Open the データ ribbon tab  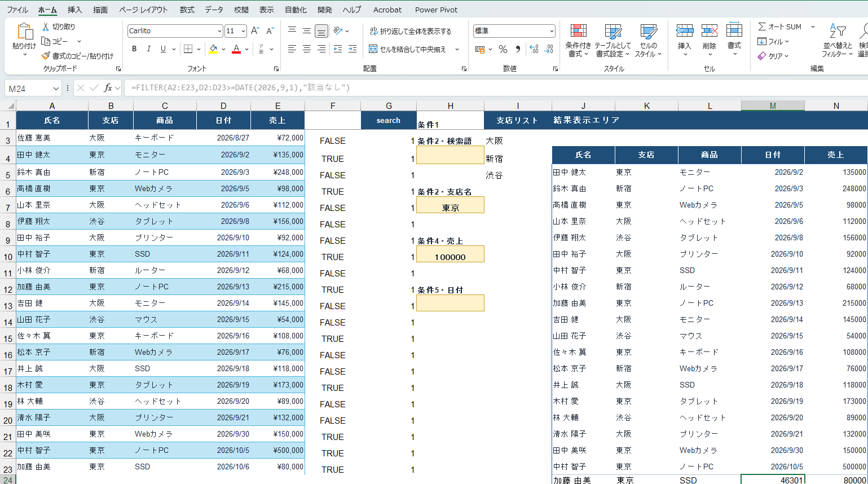(x=214, y=10)
